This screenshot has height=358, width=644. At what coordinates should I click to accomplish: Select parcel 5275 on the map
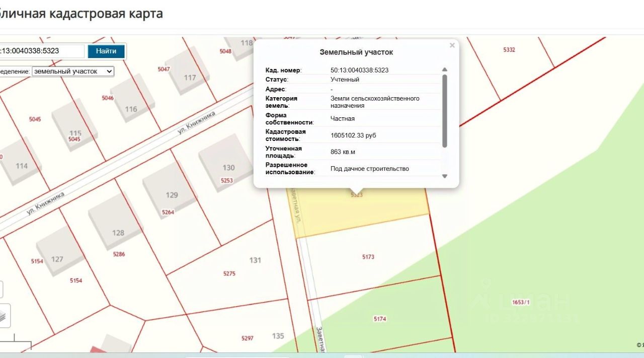pos(229,274)
